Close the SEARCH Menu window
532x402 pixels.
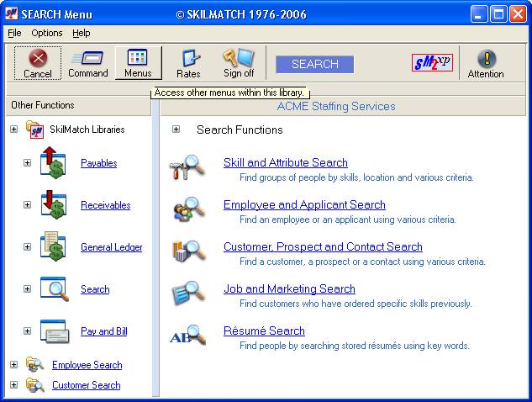[x=519, y=14]
